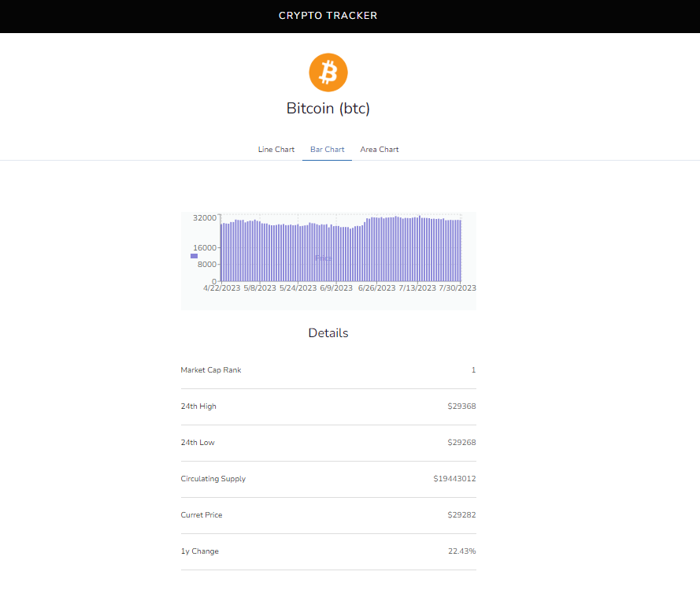Click the 7/13/2023 x-axis date
This screenshot has height=616, width=700.
417,288
